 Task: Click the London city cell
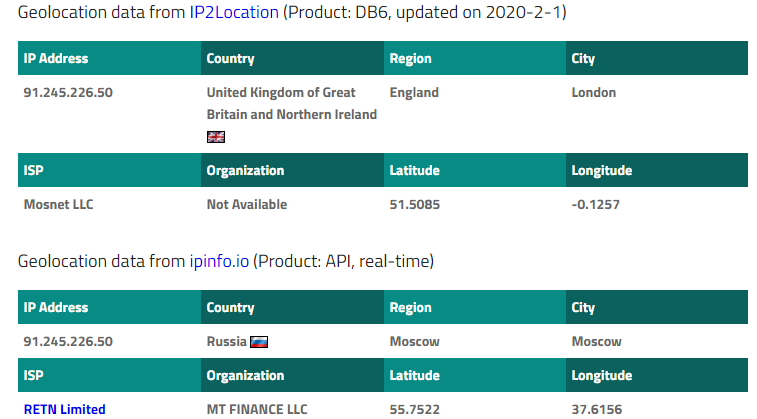tap(594, 92)
